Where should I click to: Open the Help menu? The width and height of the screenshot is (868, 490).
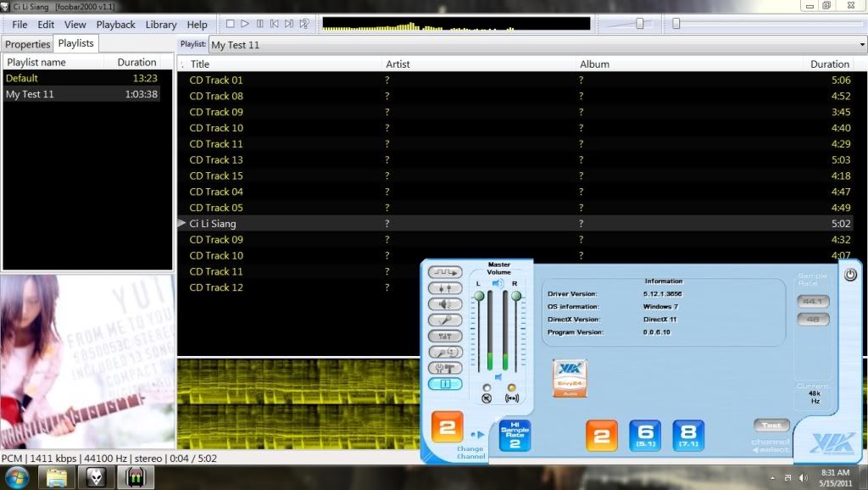(197, 25)
